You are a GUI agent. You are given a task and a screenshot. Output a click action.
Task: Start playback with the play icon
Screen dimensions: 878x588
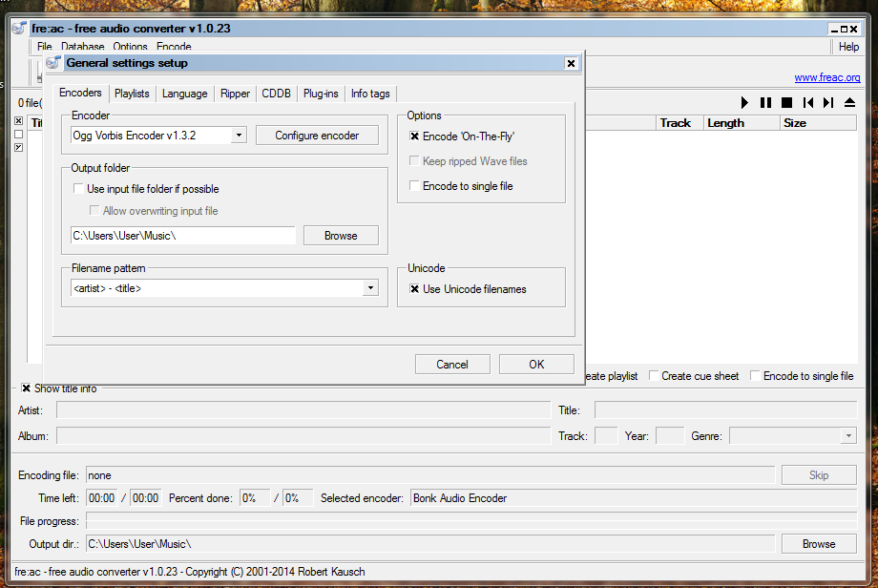744,102
